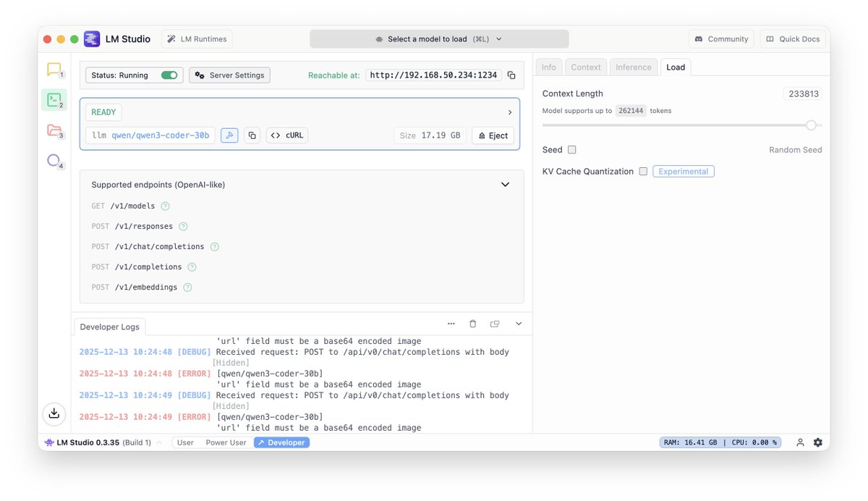Open the Select a model to load dropdown

point(439,39)
